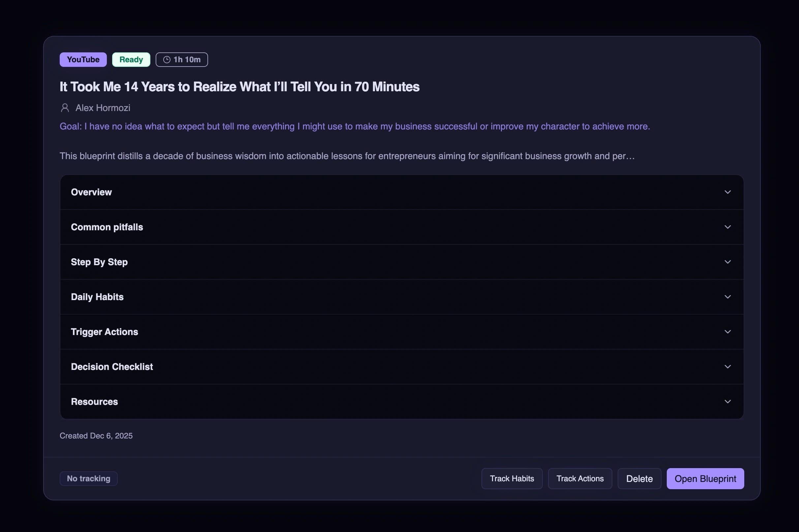Select the author name Alex Hormozi
The height and width of the screenshot is (532, 799).
[103, 108]
